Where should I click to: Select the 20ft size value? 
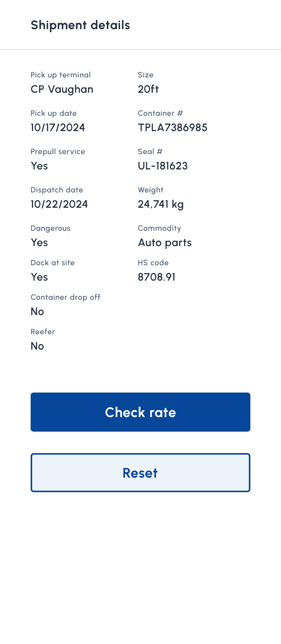148,89
